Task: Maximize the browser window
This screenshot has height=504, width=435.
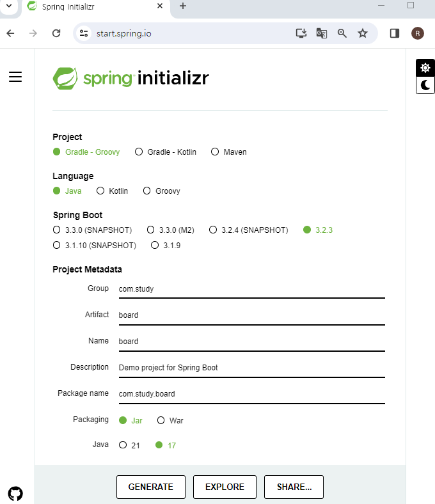Action: tap(411, 6)
